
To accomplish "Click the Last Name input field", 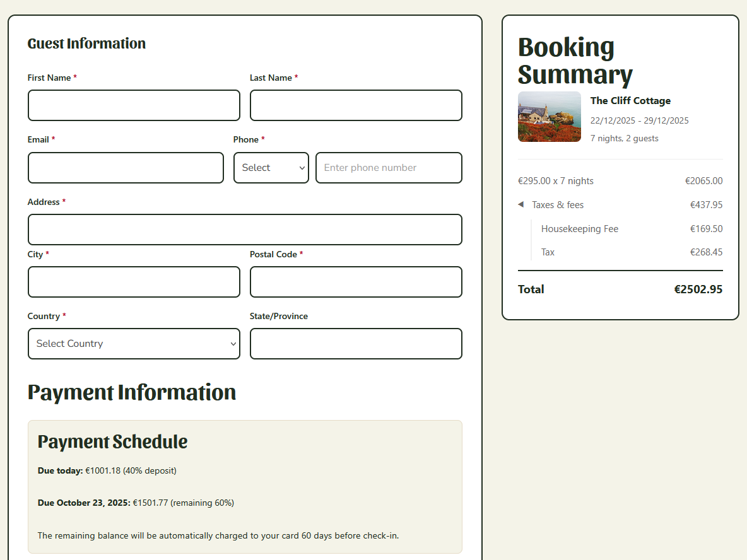I will click(x=356, y=105).
